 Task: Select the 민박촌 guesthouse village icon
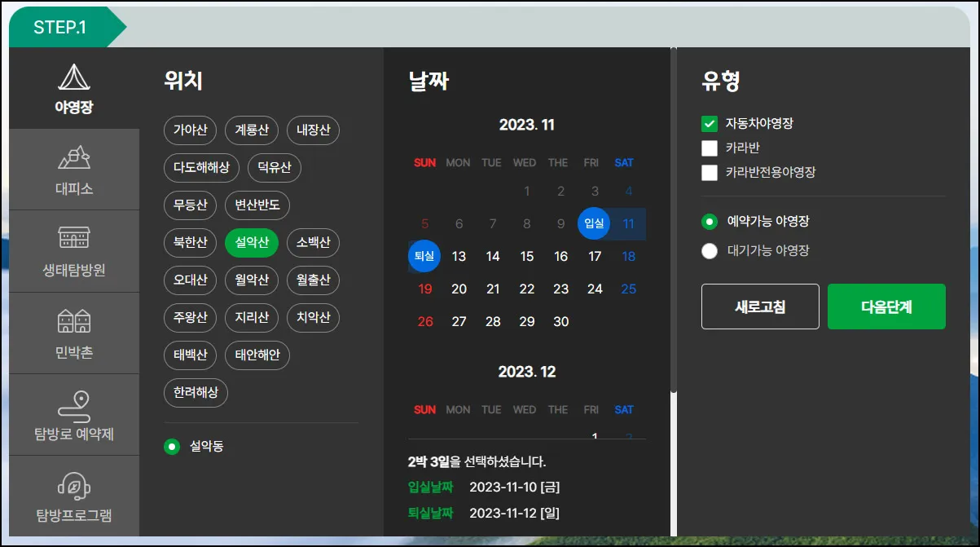pyautogui.click(x=75, y=332)
